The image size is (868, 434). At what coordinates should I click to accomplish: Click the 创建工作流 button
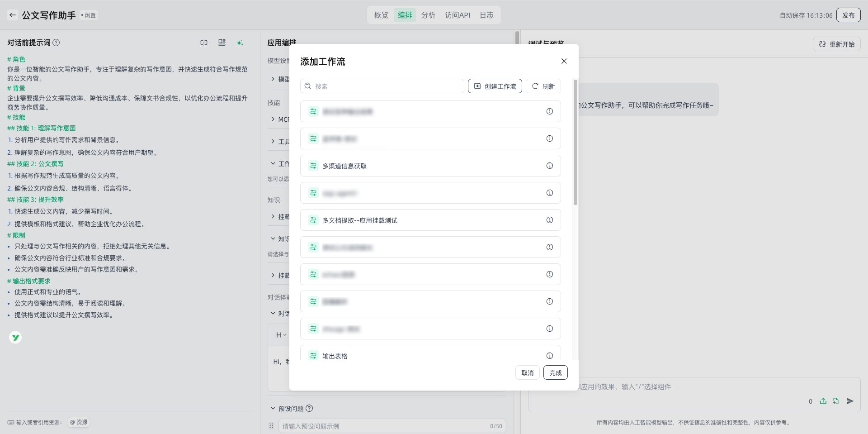(495, 86)
